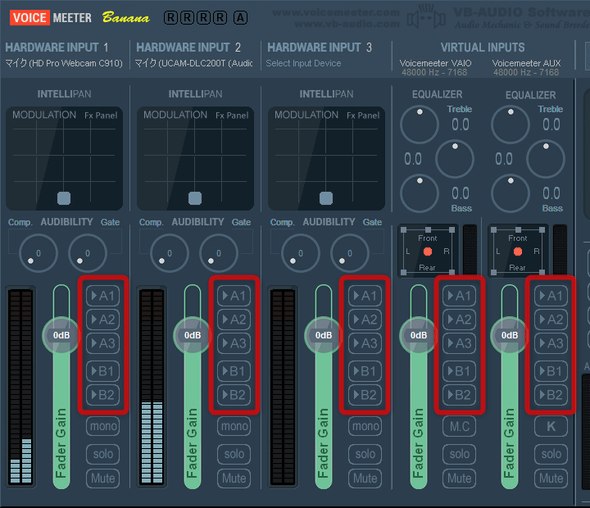
Task: Click the Input 1 fader gain knob
Action: (61, 335)
